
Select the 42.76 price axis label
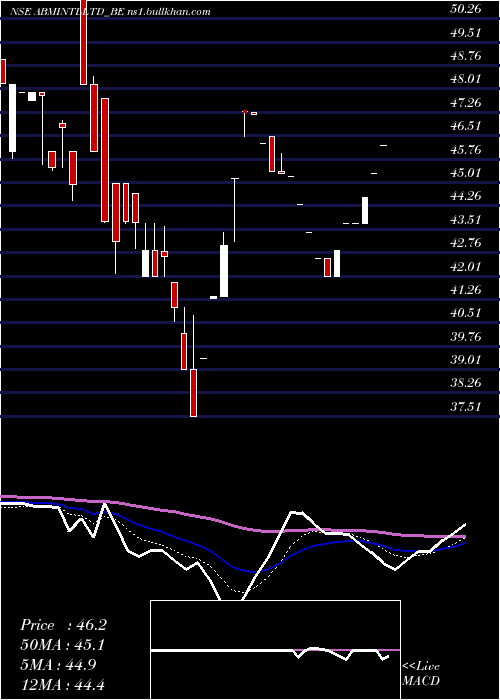[465, 242]
